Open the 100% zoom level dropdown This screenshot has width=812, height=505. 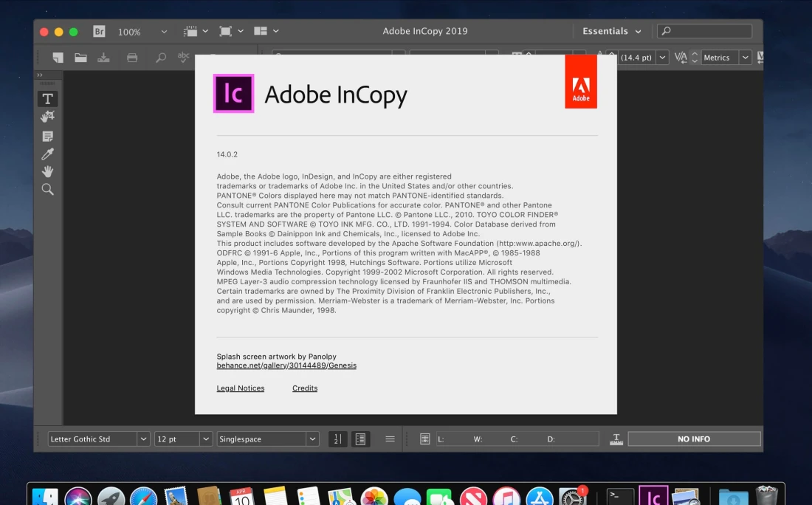point(164,32)
